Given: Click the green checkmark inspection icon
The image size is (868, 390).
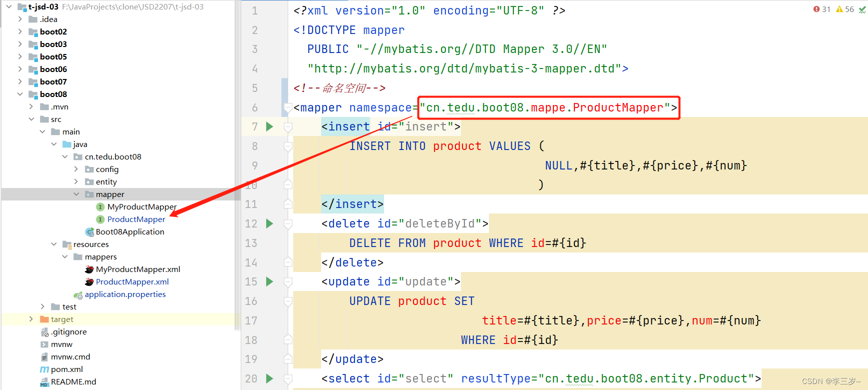Looking at the screenshot, I should coord(862,9).
